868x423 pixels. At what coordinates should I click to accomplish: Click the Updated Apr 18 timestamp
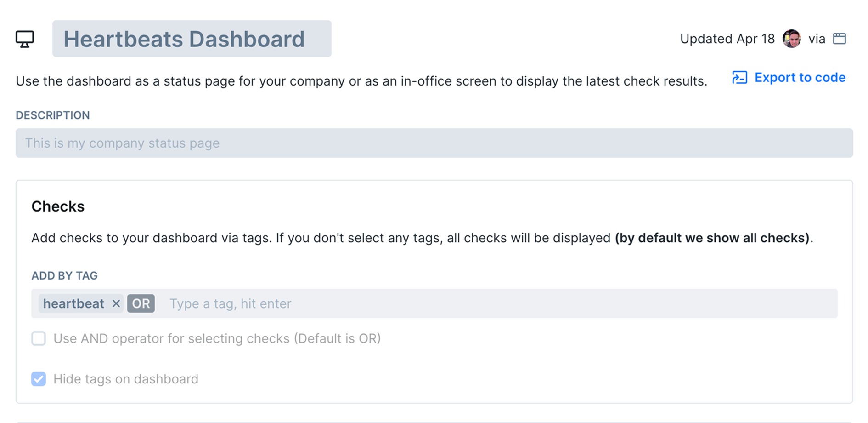pyautogui.click(x=727, y=39)
